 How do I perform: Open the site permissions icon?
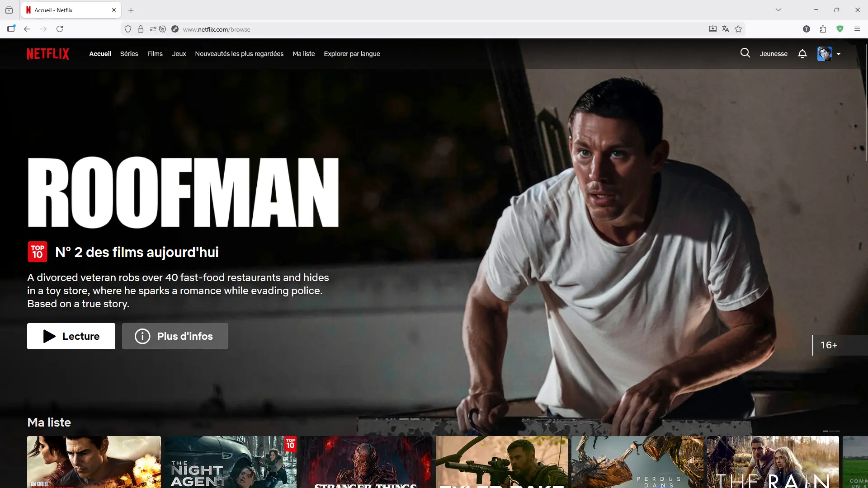tap(153, 29)
